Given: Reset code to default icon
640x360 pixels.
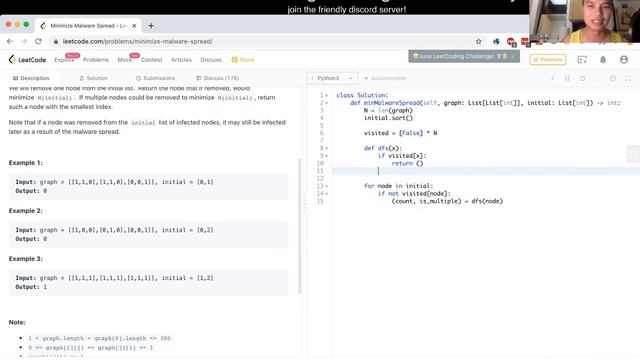Looking at the screenshot, I should point(582,78).
